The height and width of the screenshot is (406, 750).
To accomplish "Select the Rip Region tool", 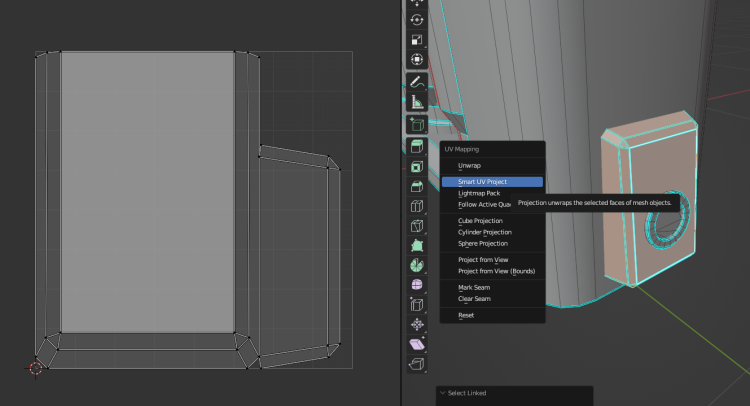I will pyautogui.click(x=417, y=363).
